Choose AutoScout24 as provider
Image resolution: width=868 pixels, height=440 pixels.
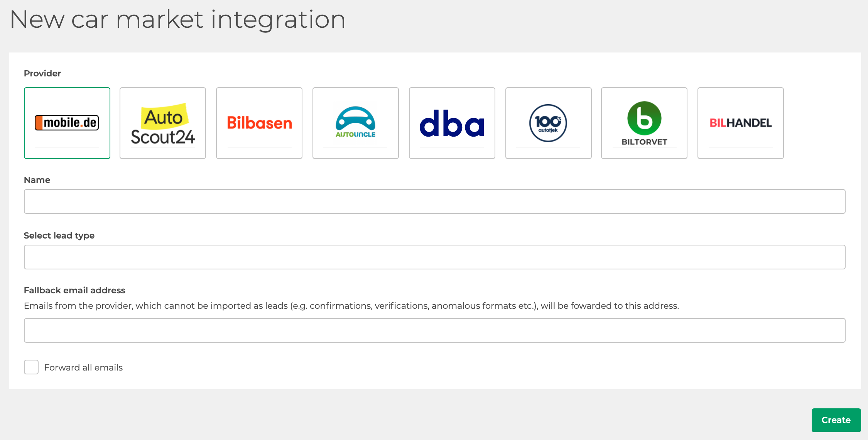coord(163,123)
